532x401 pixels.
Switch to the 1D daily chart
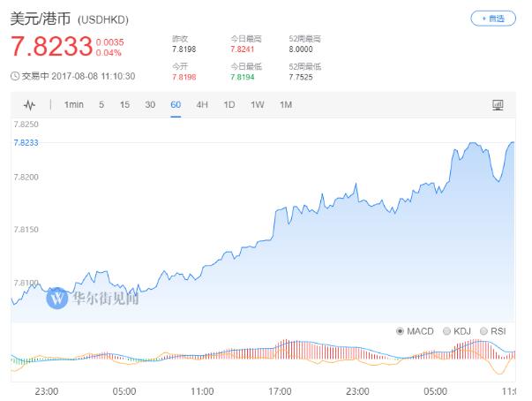tap(229, 105)
